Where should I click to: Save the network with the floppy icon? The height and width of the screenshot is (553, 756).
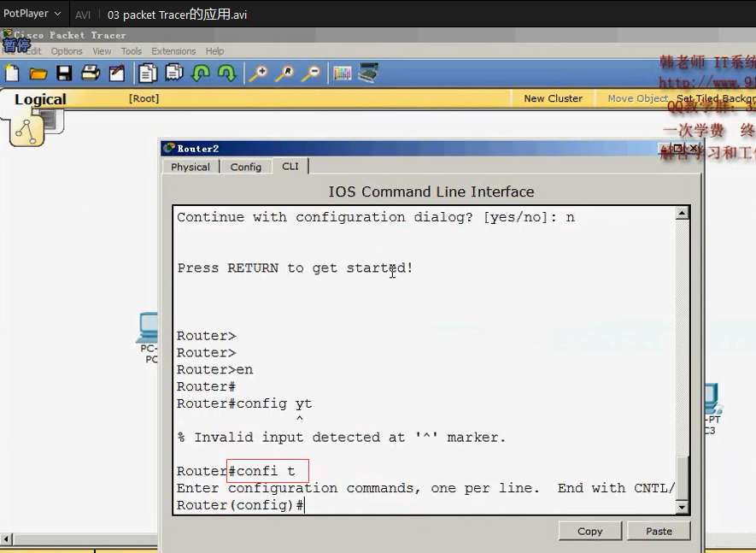(64, 74)
